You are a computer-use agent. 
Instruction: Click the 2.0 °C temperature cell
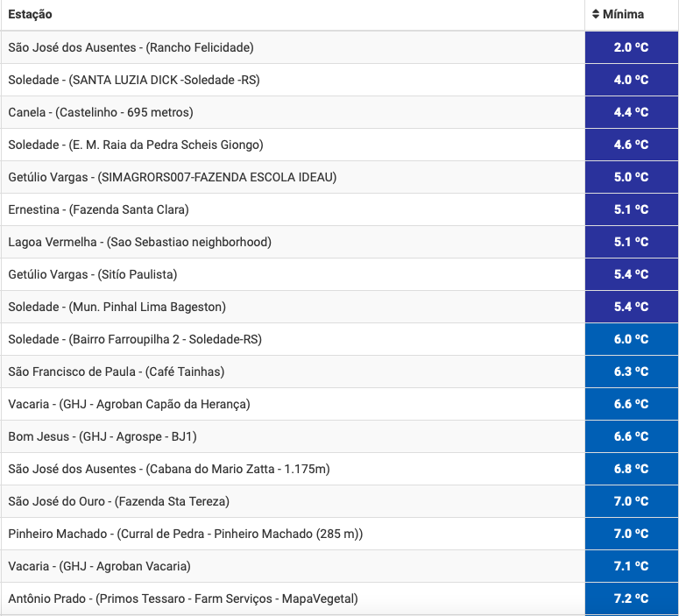(632, 47)
